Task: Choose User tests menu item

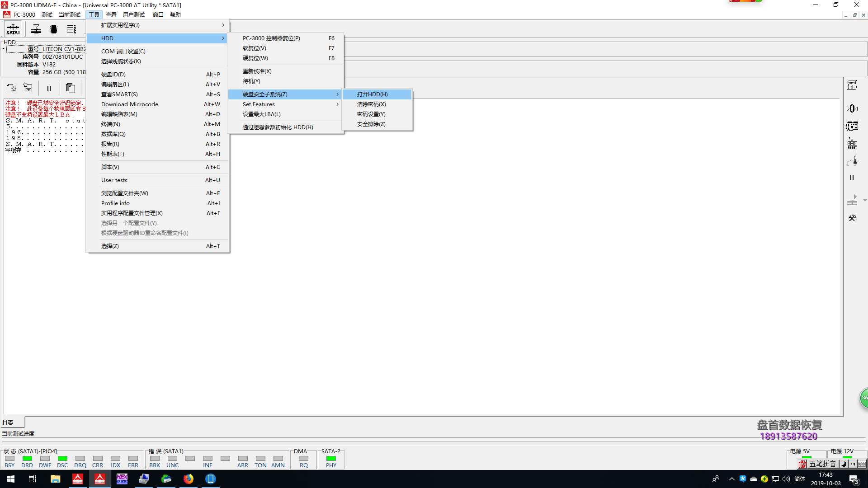Action: click(157, 180)
